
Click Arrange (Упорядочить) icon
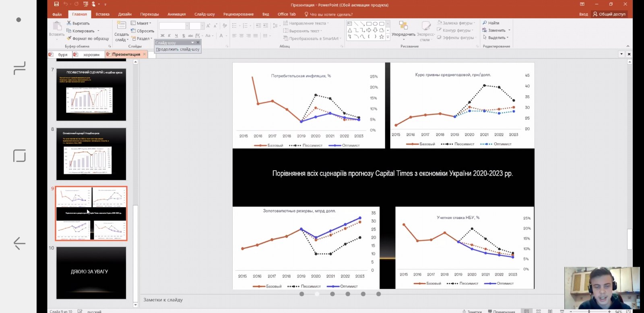click(x=403, y=26)
